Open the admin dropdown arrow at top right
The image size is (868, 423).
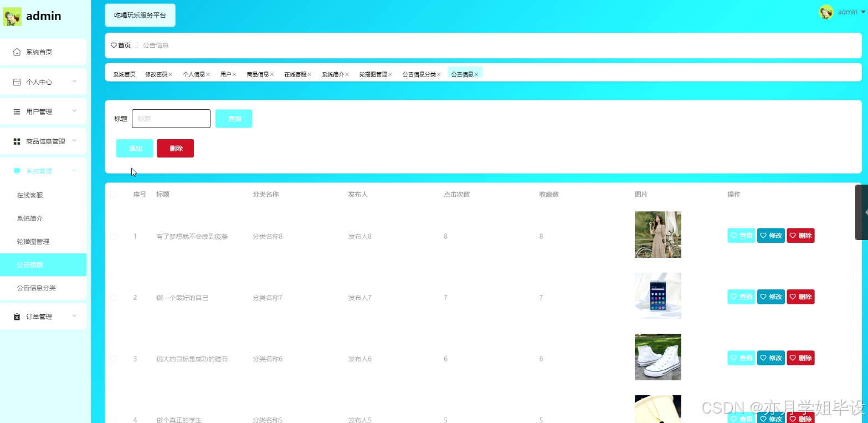863,12
